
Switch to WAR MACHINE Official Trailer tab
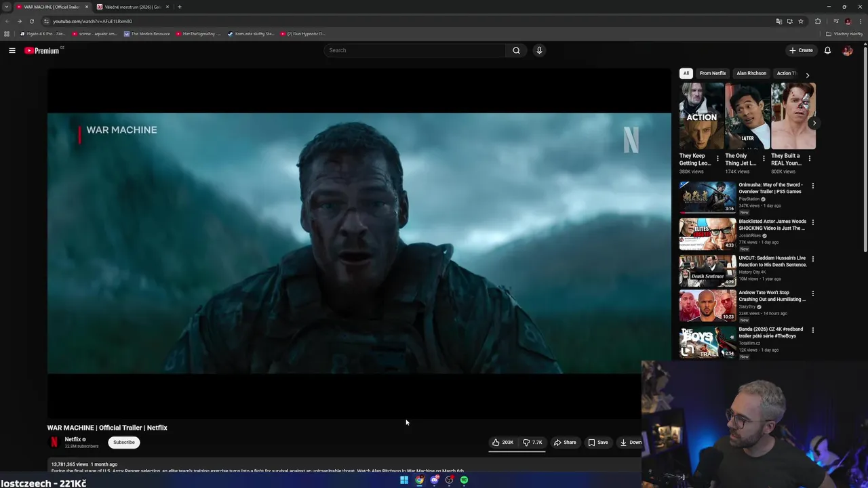click(x=52, y=7)
